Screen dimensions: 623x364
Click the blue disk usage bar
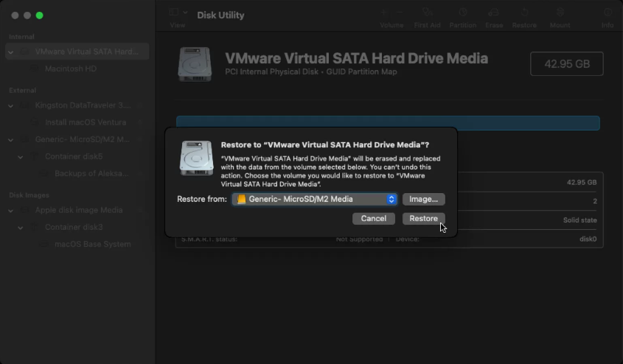388,123
